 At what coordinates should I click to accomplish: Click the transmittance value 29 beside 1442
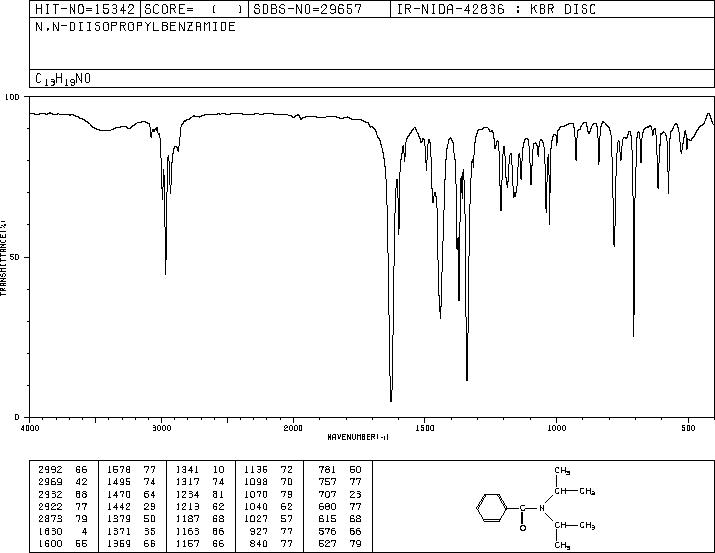point(150,506)
